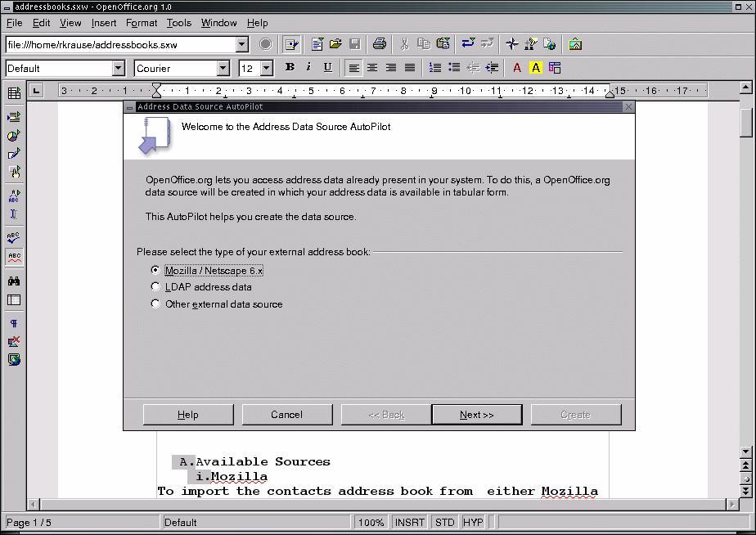Viewport: 756px width, 535px height.
Task: Click the HYP field in status bar
Action: (473, 523)
